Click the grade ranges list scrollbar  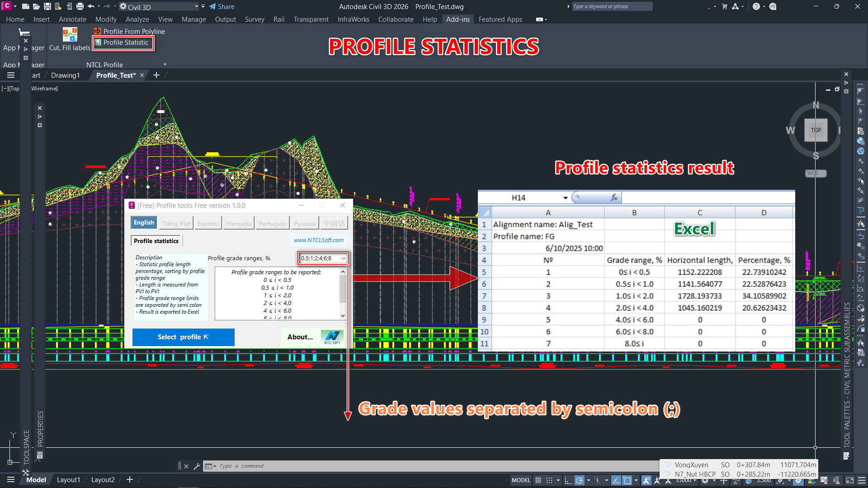343,289
